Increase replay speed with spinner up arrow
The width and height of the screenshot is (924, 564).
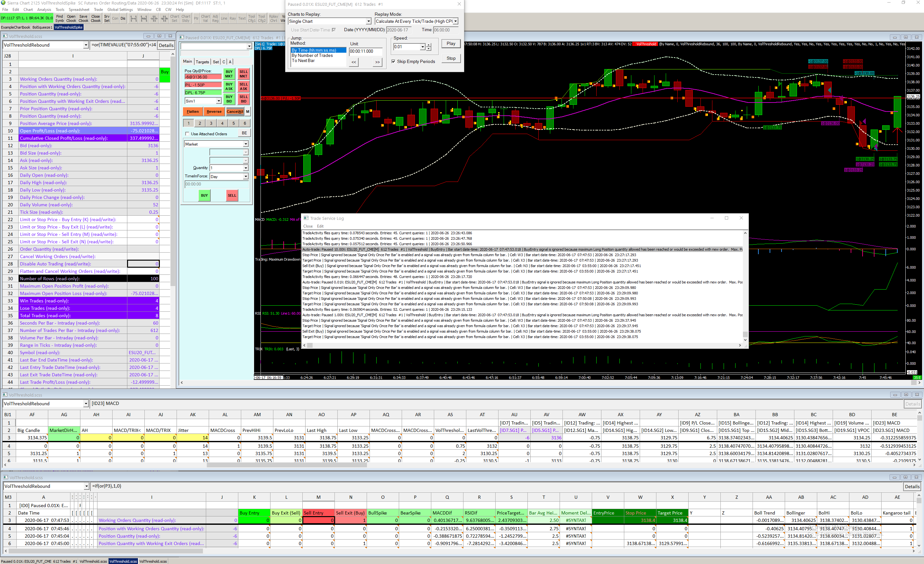[x=429, y=45]
